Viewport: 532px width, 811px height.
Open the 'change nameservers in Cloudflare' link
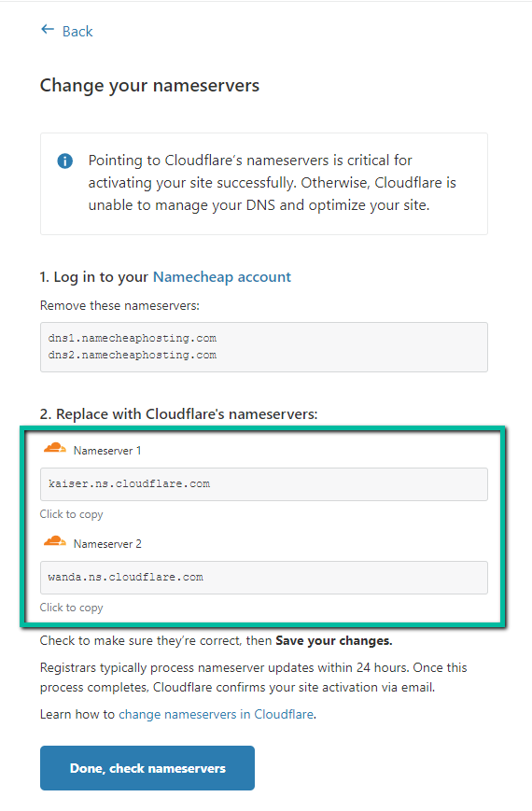pyautogui.click(x=217, y=714)
